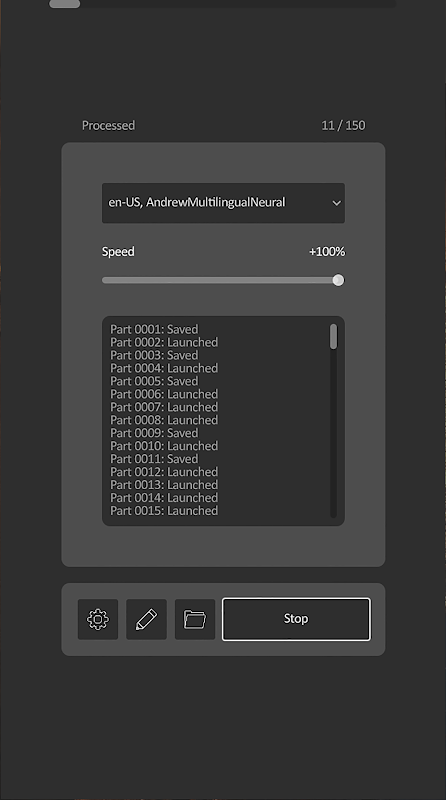
Task: Click the middle of the Speed slider track
Action: (223, 280)
